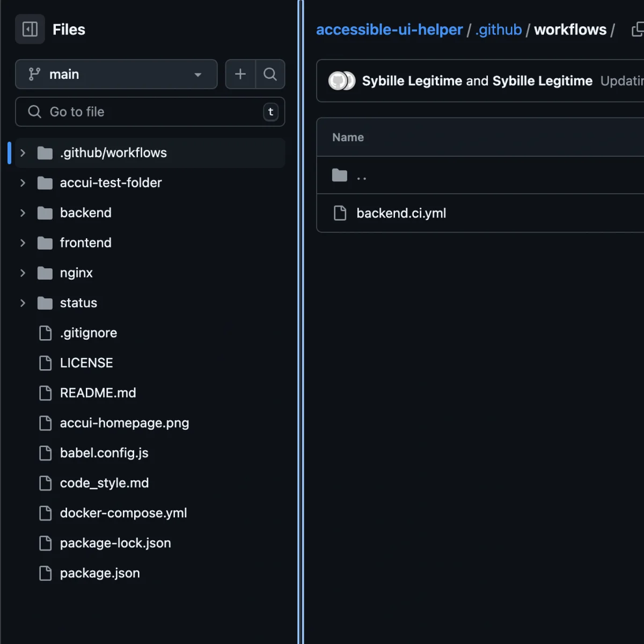Open accui-test-folder in the tree

111,183
